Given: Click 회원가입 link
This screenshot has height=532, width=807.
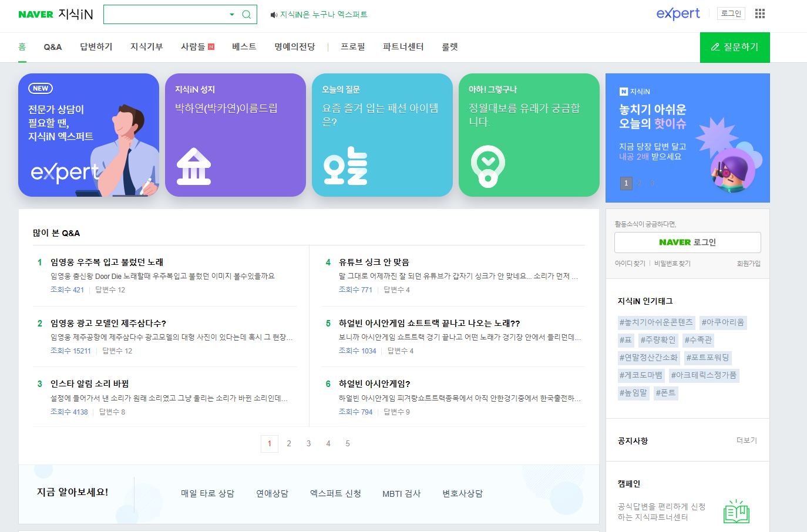Looking at the screenshot, I should pyautogui.click(x=749, y=264).
